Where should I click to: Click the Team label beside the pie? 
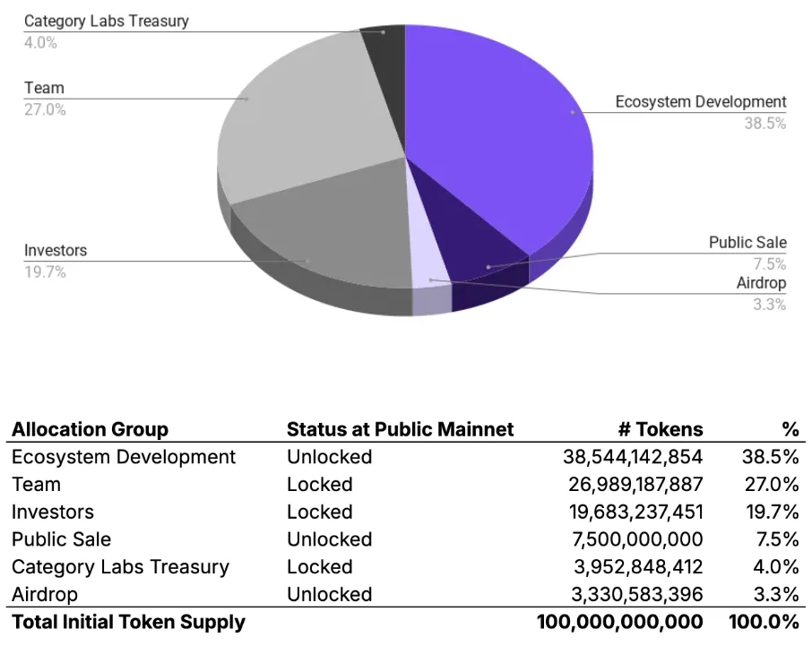(x=44, y=88)
